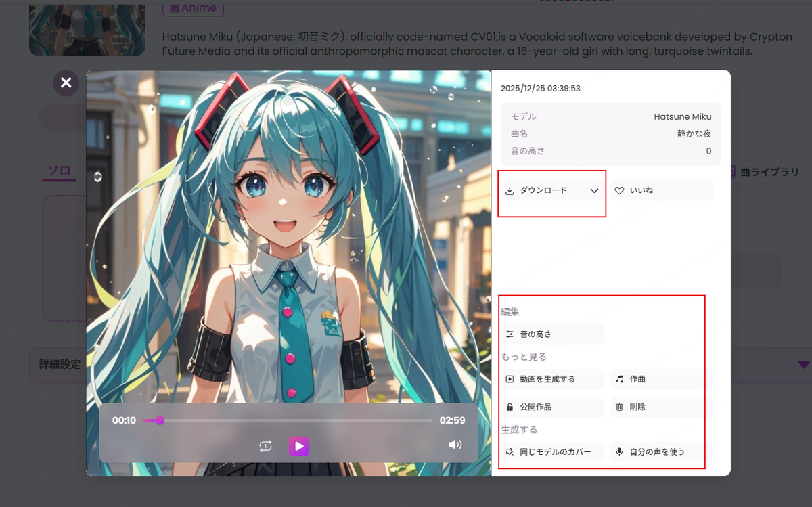
Task: Click the model value Hatsune Miku
Action: pos(683,116)
